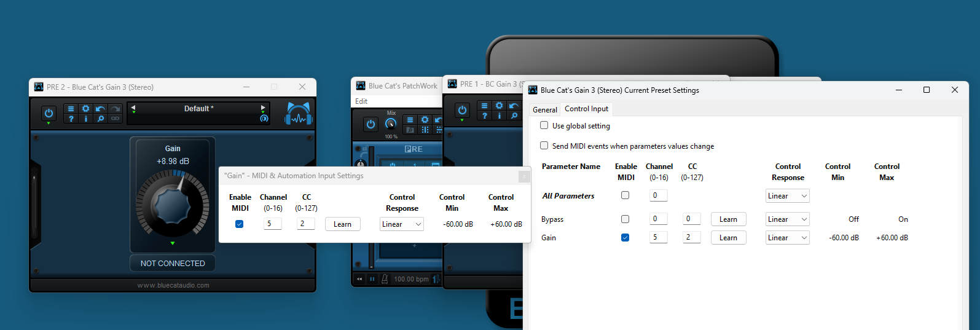Toggle Enable MIDI for Bypass row
This screenshot has height=330, width=980.
click(x=625, y=219)
